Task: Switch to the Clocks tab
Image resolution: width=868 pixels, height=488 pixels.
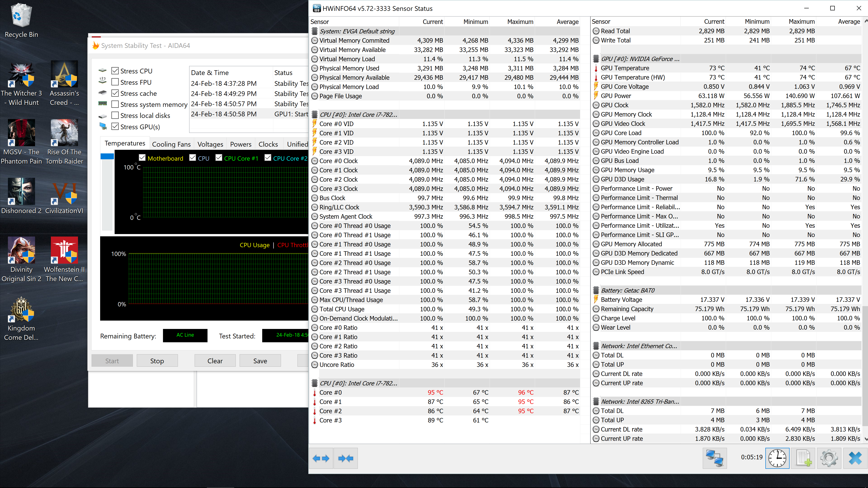Action: [x=268, y=144]
